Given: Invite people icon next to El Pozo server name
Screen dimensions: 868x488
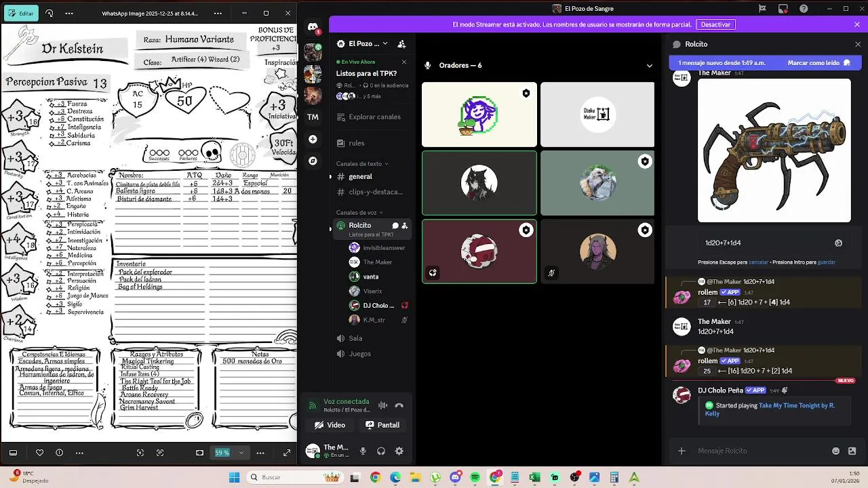Looking at the screenshot, I should click(x=401, y=43).
